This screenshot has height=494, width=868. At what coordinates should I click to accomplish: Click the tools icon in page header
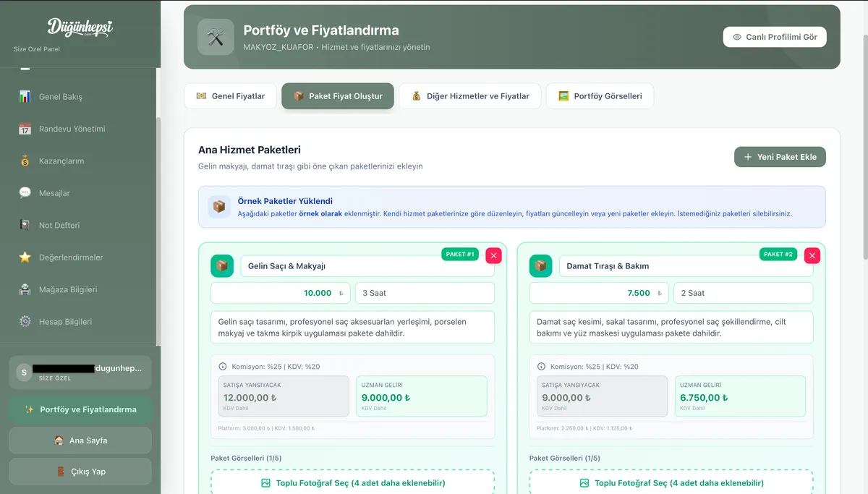click(x=216, y=37)
